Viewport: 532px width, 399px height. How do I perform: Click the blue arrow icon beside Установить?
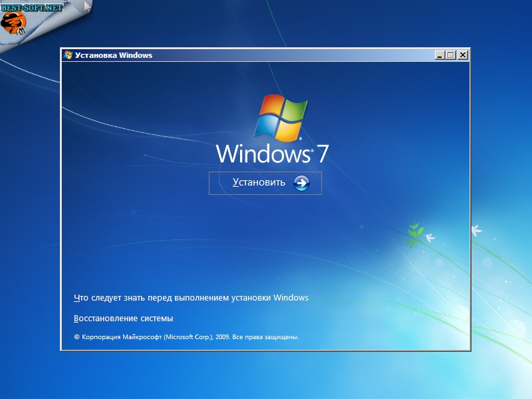(301, 184)
